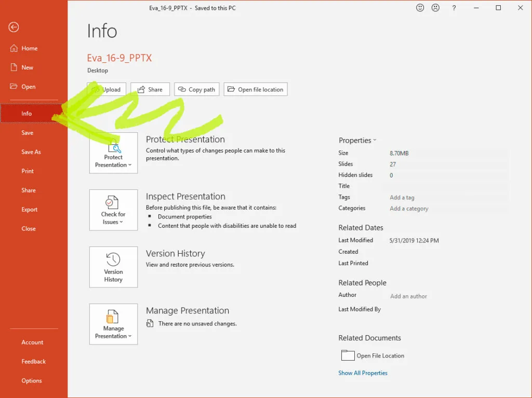
Task: Go to Print in sidebar
Action: pyautogui.click(x=34, y=171)
